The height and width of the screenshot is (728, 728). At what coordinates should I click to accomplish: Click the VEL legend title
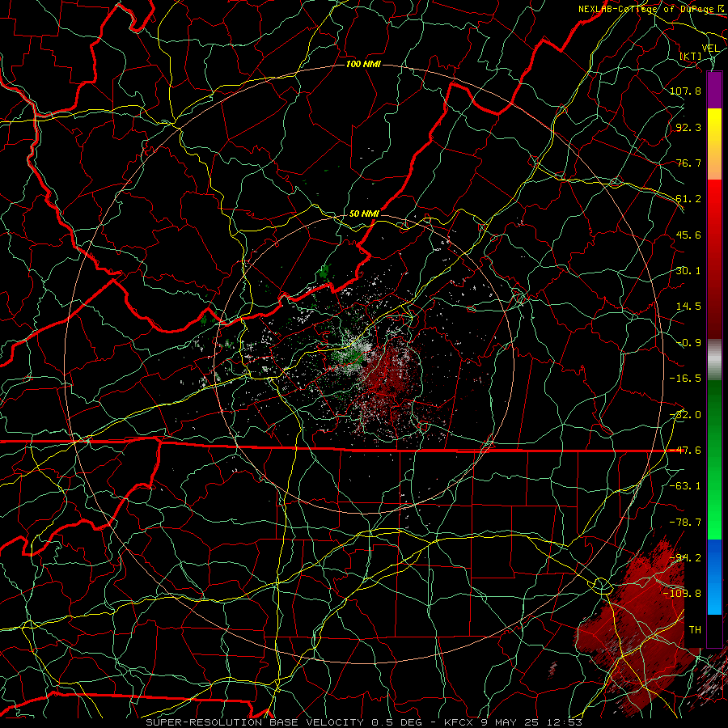(710, 48)
